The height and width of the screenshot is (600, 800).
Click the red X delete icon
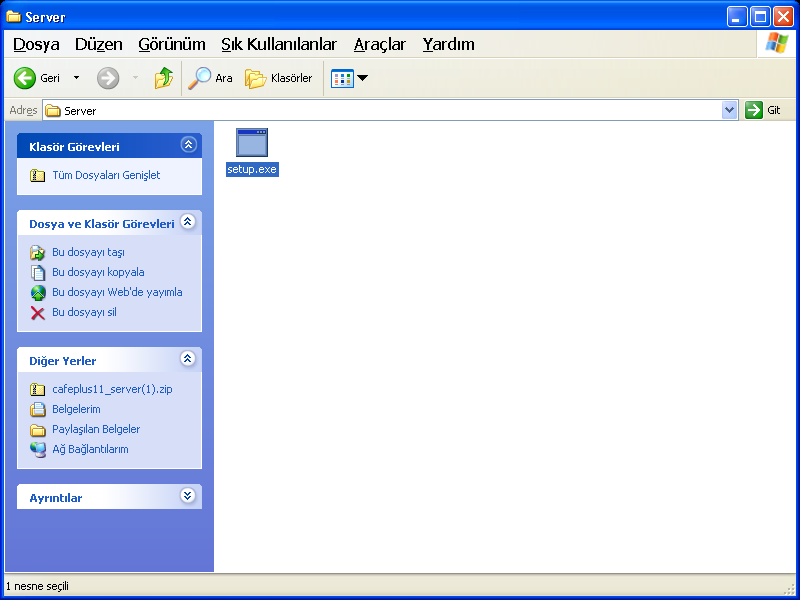click(38, 313)
